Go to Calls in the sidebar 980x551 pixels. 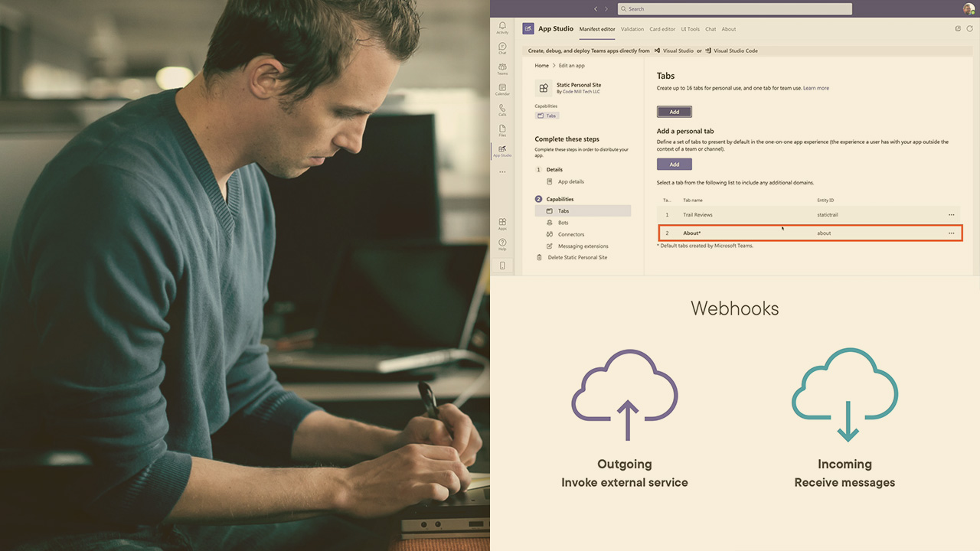(502, 110)
